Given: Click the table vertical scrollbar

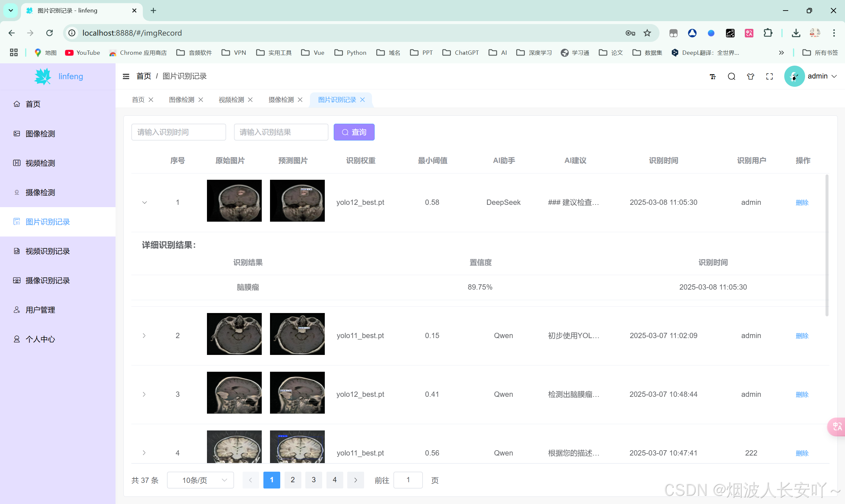Looking at the screenshot, I should pos(827,244).
